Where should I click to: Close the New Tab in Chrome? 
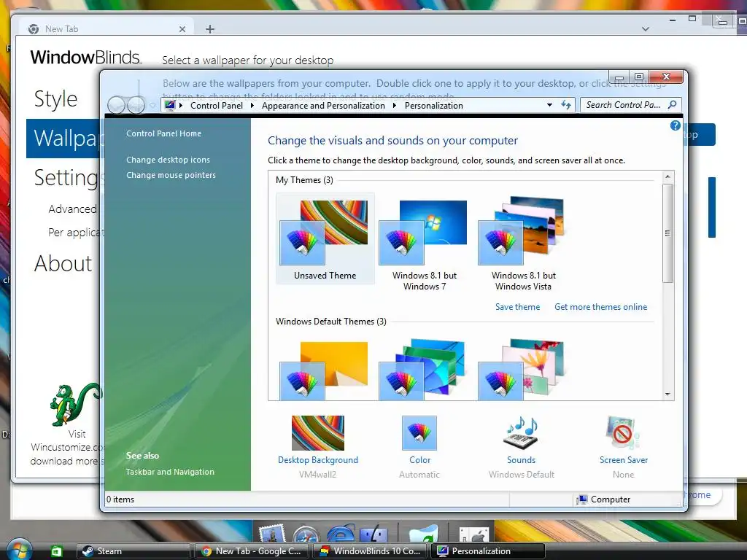click(182, 29)
